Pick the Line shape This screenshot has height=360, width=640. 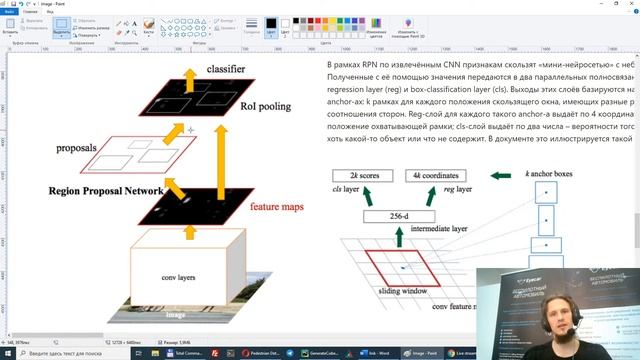point(163,21)
